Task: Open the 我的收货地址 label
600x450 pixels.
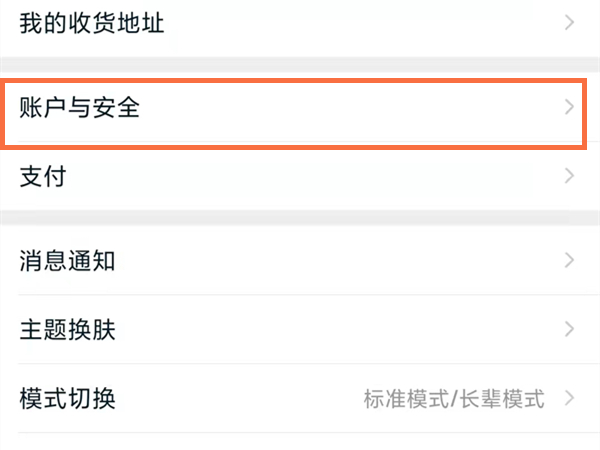Action: point(92,23)
